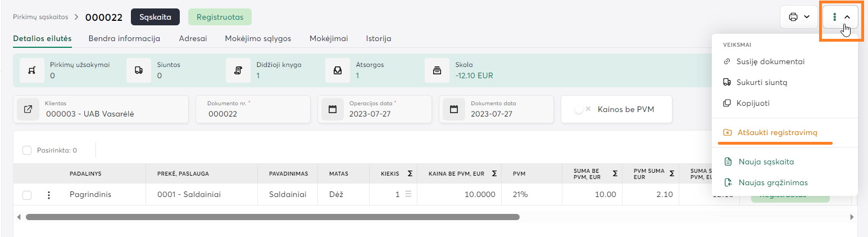Screen dimensions: 868x237
Task: Switch to the Bendra informacija tab
Action: pos(124,39)
